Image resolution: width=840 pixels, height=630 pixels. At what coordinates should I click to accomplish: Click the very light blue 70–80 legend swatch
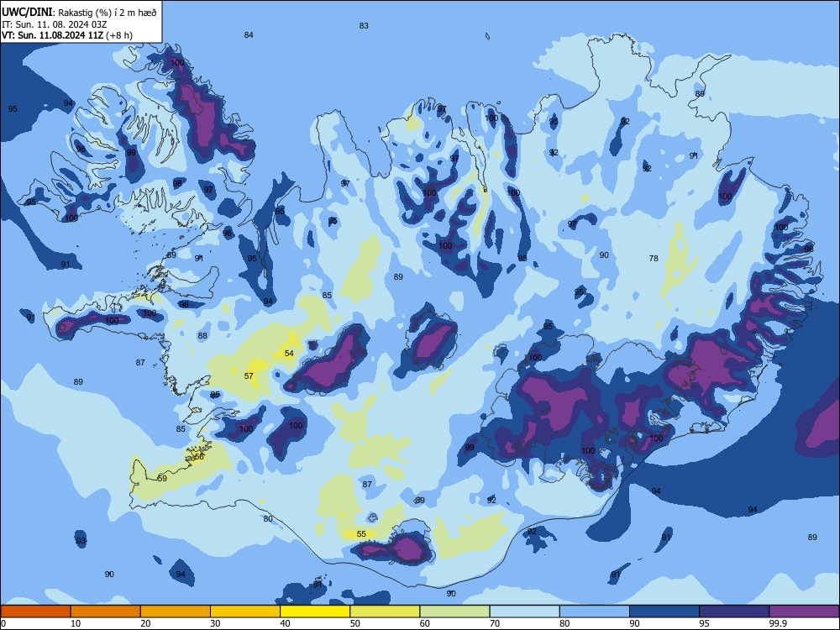pos(524,612)
